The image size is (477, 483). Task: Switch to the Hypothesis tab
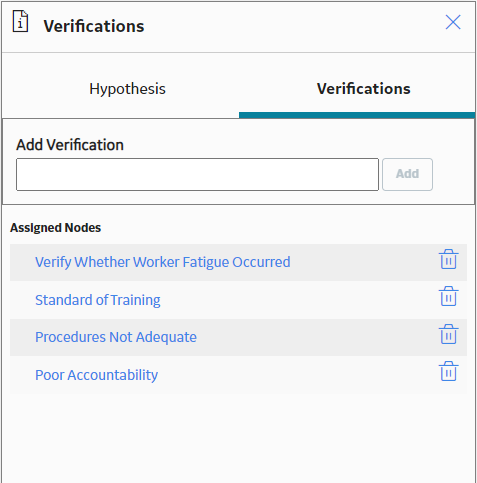click(x=127, y=89)
